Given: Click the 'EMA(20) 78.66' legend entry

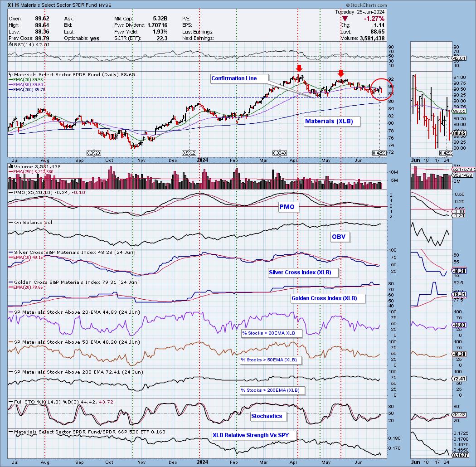Looking at the screenshot, I should (26, 287).
